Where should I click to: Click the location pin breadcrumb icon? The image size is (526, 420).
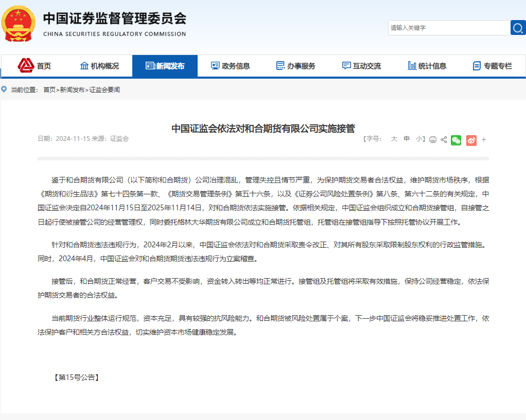4,89
